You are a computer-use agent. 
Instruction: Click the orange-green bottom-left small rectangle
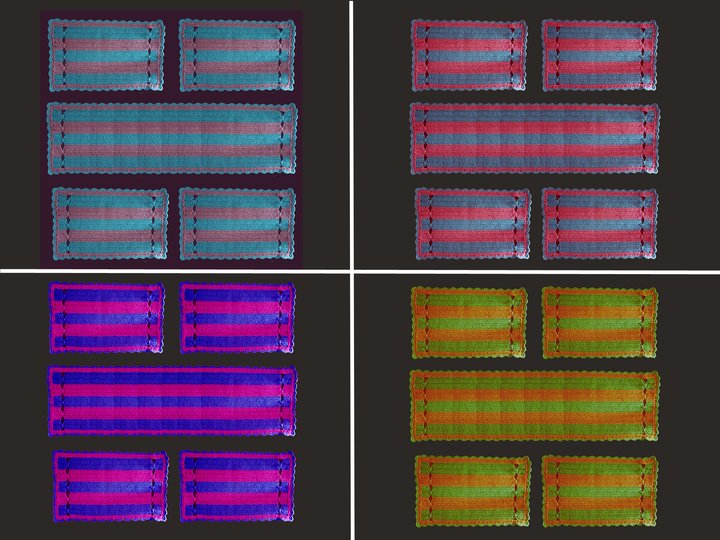point(472,487)
